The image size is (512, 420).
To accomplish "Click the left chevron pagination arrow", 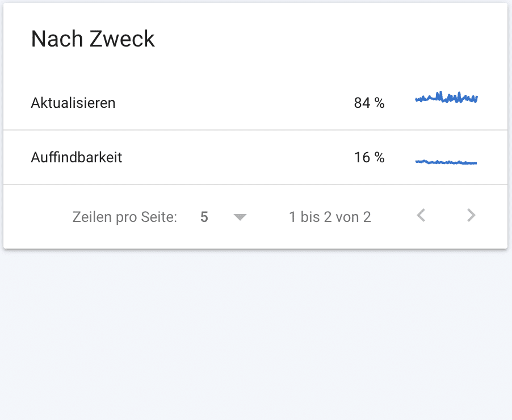I will (421, 216).
